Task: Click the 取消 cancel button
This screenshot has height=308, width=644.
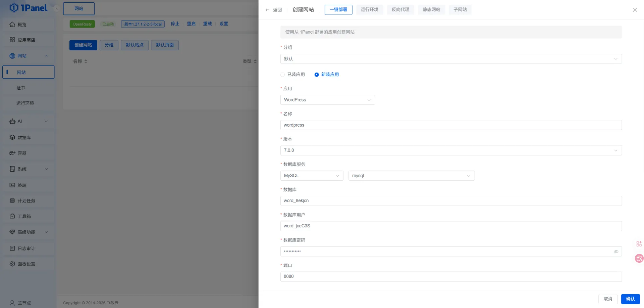Action: click(x=608, y=299)
